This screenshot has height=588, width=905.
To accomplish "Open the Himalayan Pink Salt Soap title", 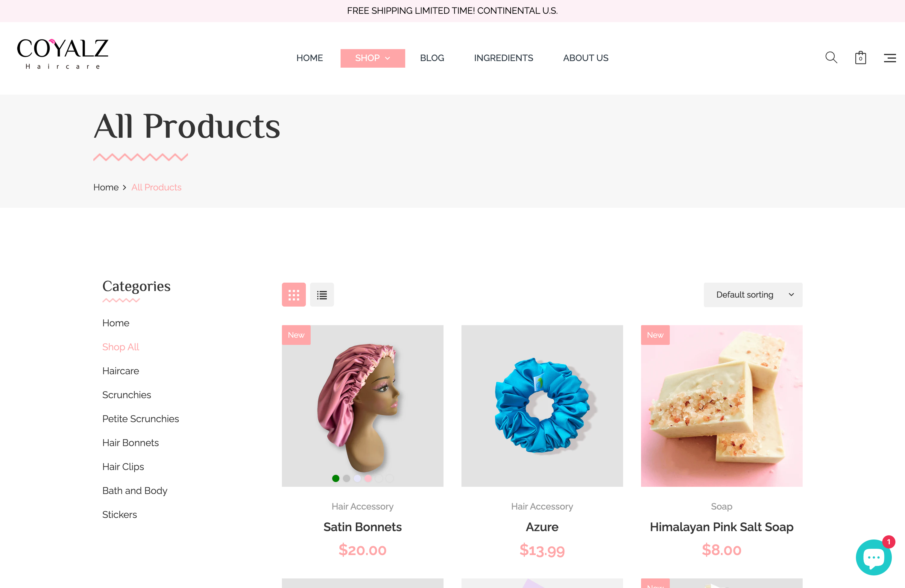I will pos(722,527).
